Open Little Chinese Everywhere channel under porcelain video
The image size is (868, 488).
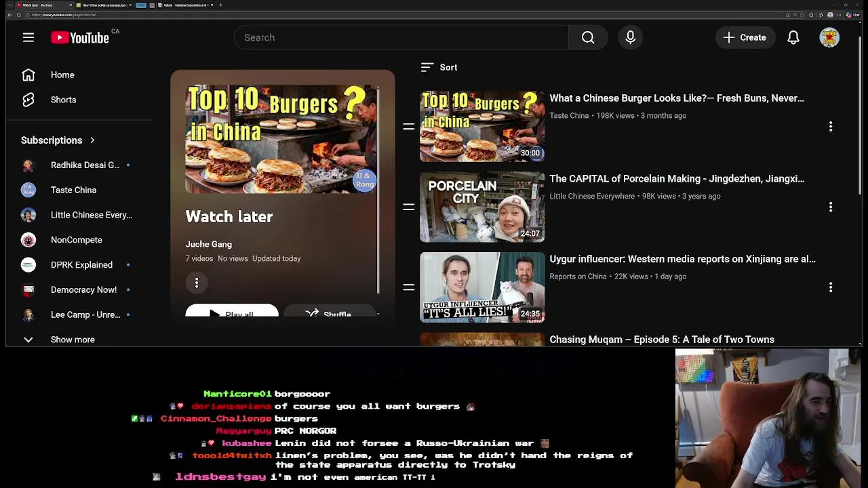pyautogui.click(x=592, y=197)
